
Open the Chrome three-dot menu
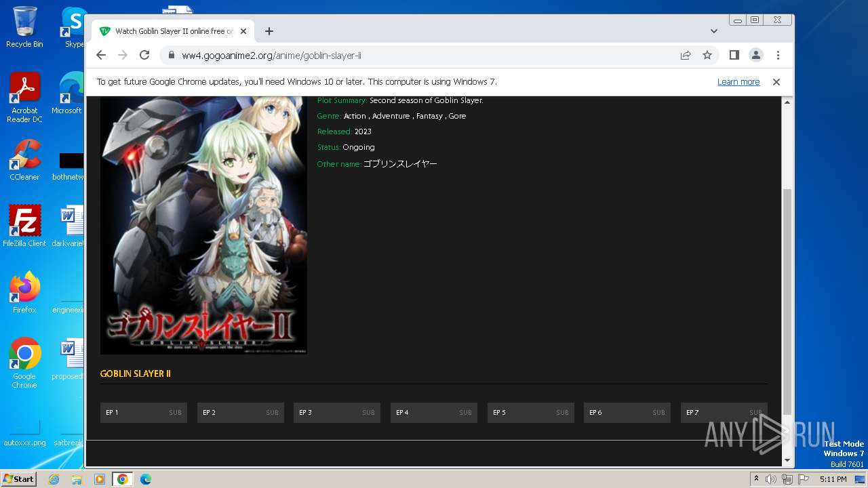(778, 55)
